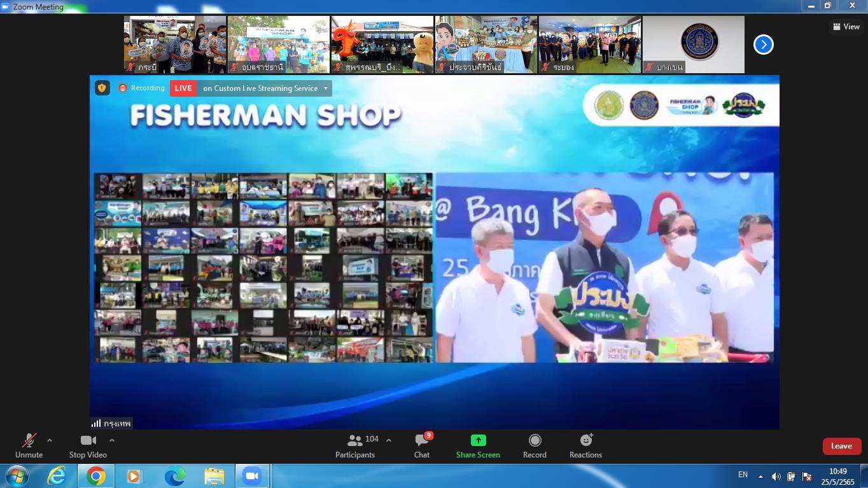This screenshot has height=488, width=868.
Task: Open Google Chrome from taskbar
Action: (96, 476)
